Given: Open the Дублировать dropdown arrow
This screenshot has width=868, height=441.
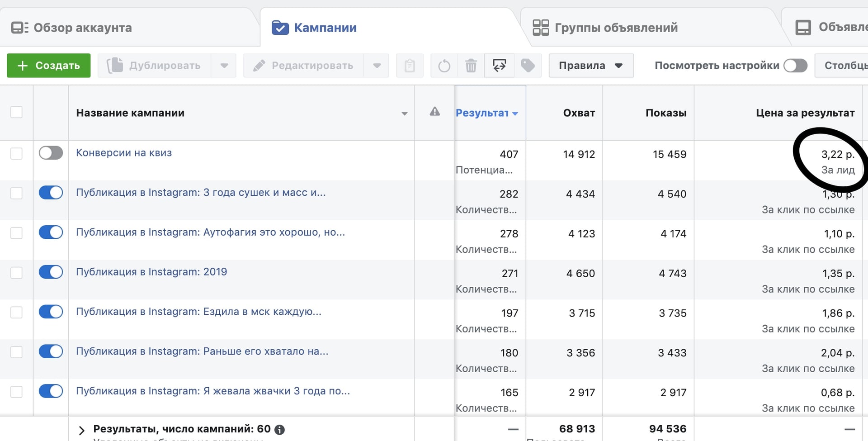Looking at the screenshot, I should pyautogui.click(x=224, y=66).
